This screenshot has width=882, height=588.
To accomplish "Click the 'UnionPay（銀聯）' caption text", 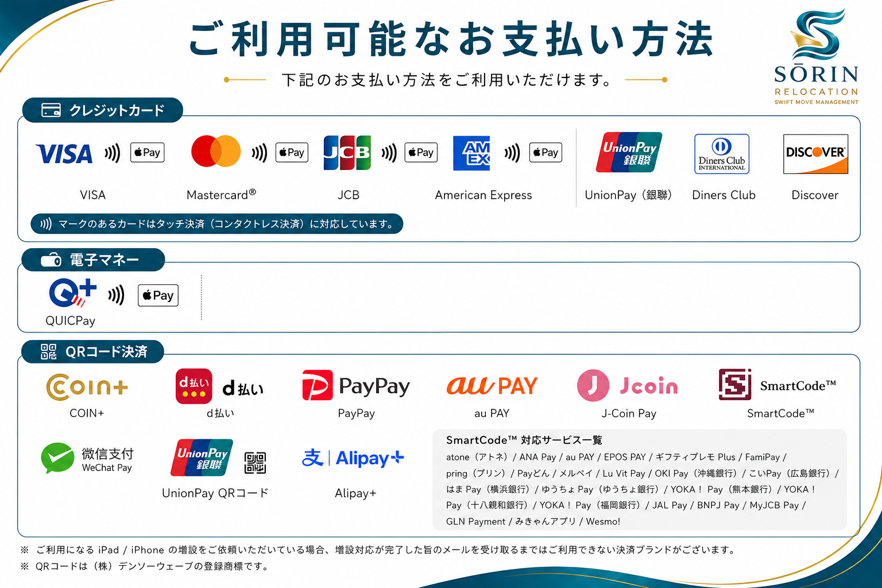I will (x=629, y=195).
